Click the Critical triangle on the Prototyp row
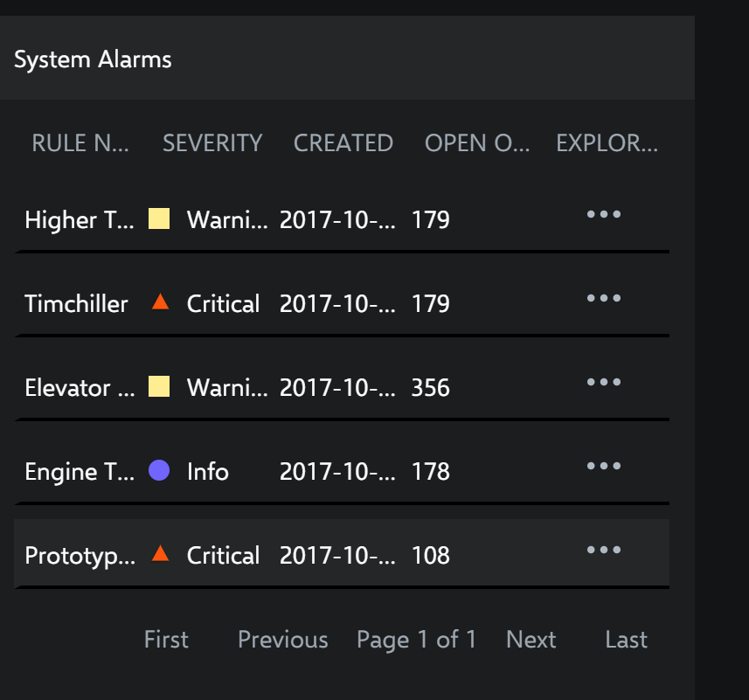Screen dimensions: 749x700 click(161, 555)
